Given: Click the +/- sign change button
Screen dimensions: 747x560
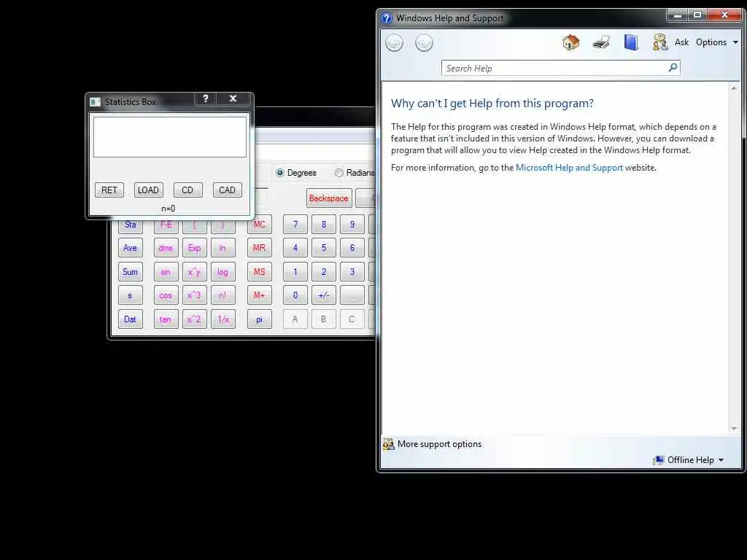Looking at the screenshot, I should [324, 296].
